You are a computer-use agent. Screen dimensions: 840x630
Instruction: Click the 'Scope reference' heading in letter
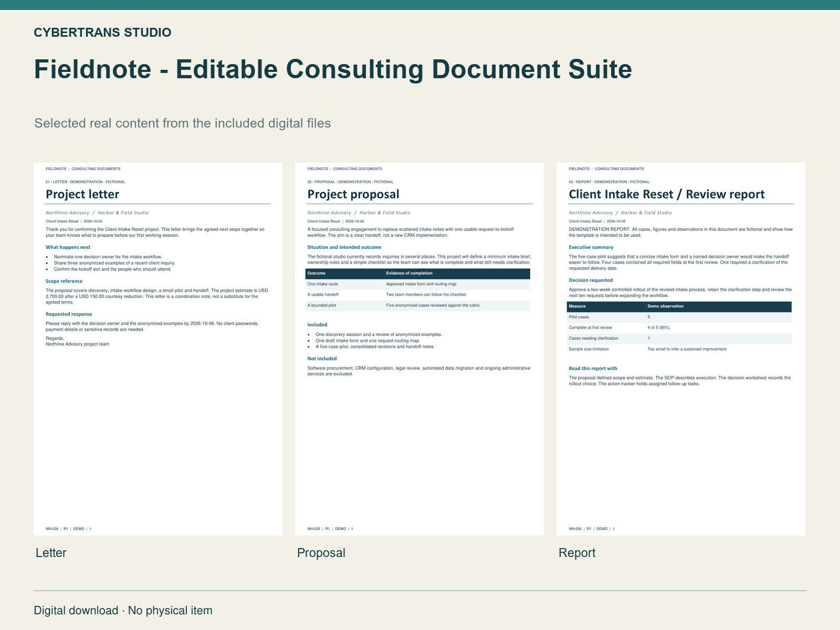[x=64, y=281]
